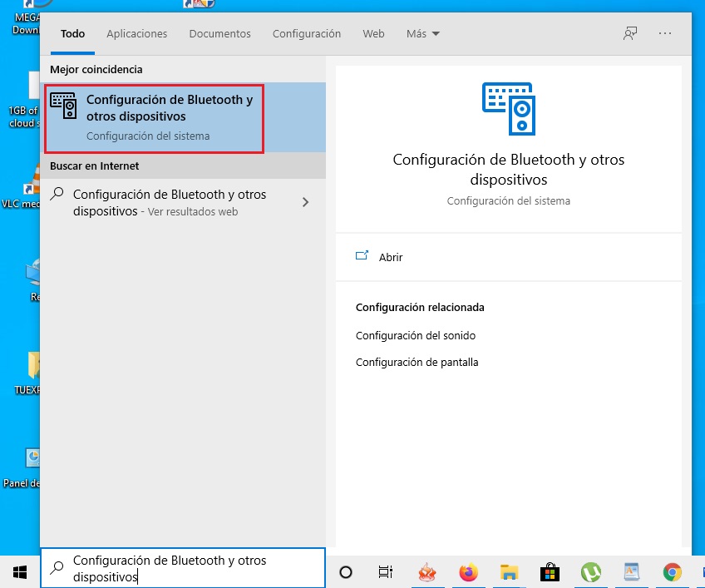Screen dimensions: 705x588
Task: Open the Bluetooth settings best match result
Action: click(155, 117)
